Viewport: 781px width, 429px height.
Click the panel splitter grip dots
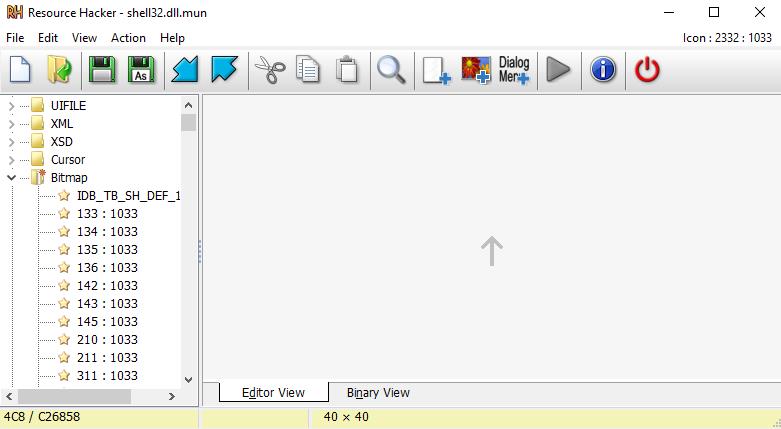200,251
